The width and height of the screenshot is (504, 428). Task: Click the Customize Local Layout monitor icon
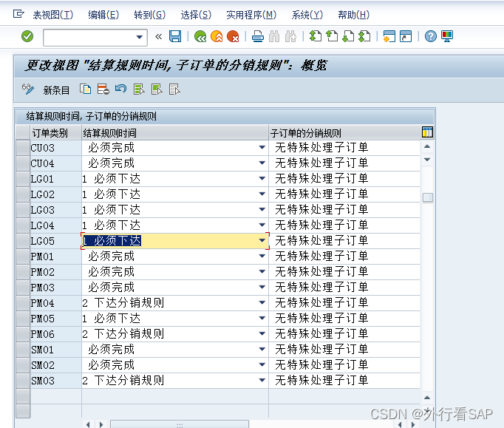447,36
